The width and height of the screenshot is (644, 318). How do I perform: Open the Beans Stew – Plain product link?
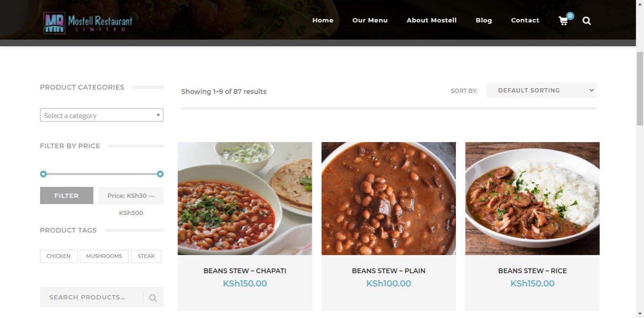click(388, 270)
